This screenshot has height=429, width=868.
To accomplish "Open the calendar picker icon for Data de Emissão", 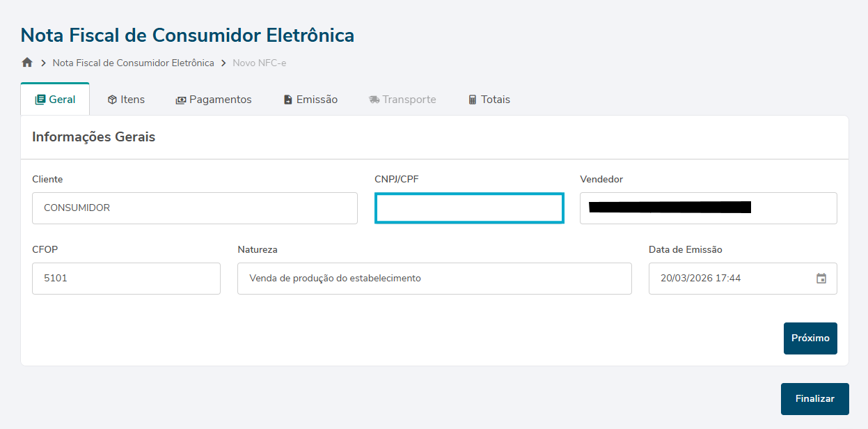I will tap(821, 279).
